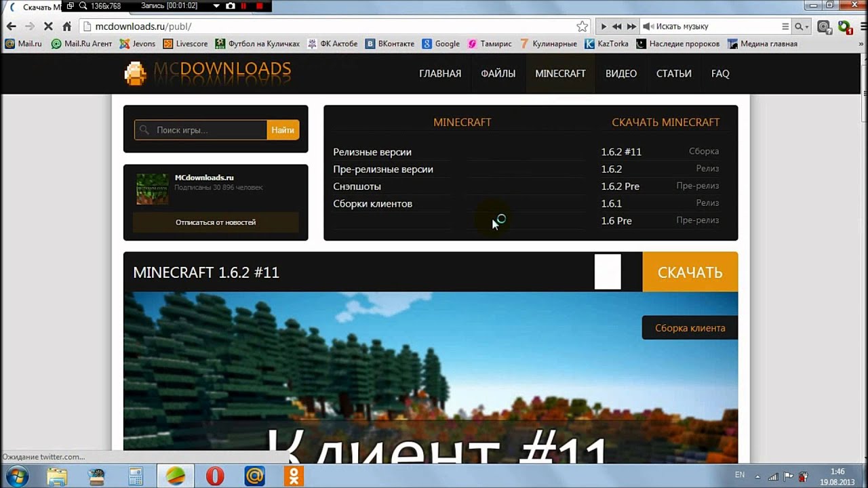Open the Livescore bookmark
The height and width of the screenshot is (488, 868).
pos(185,43)
